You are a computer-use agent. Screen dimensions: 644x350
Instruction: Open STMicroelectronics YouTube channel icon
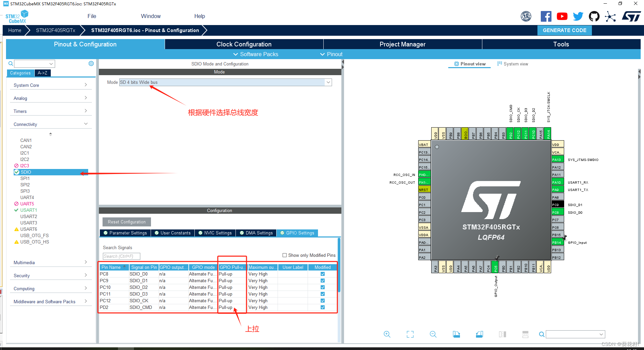click(x=562, y=16)
